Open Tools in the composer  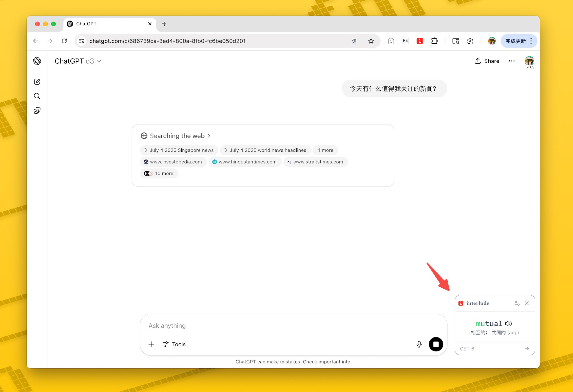click(x=174, y=344)
